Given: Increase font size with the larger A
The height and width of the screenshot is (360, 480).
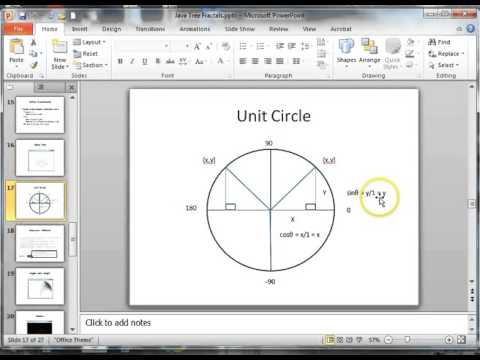Looking at the screenshot, I should (x=197, y=46).
